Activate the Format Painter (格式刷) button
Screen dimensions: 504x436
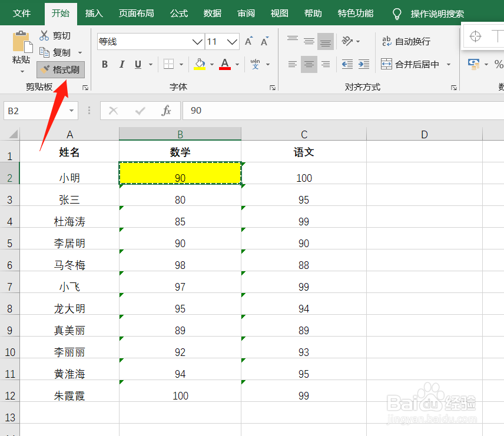point(61,69)
